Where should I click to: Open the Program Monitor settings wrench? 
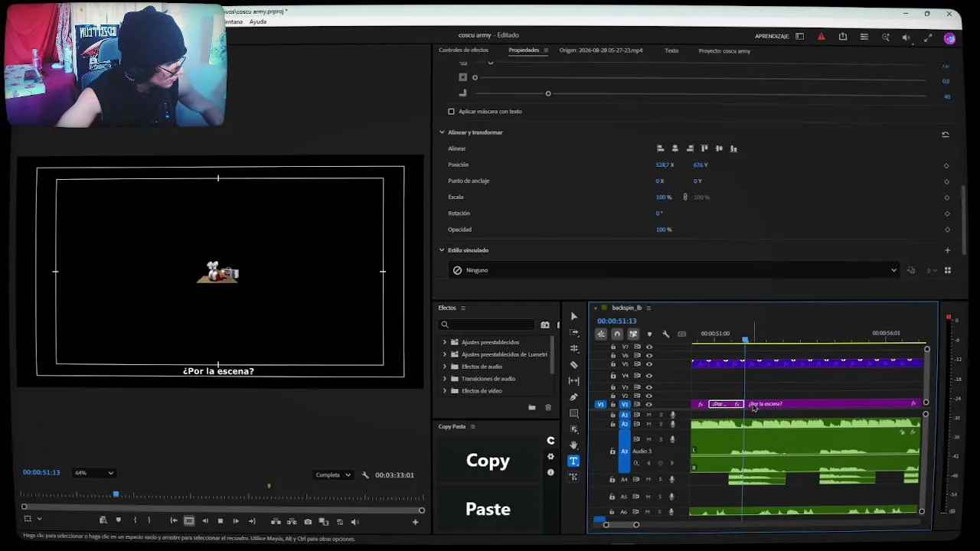365,475
